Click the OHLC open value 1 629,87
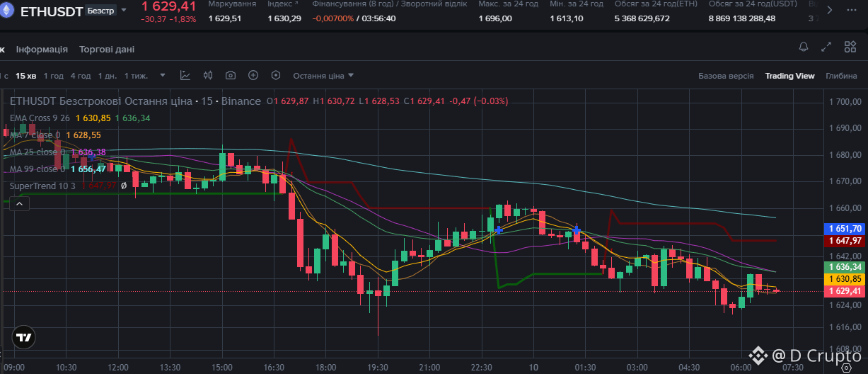This screenshot has height=374, width=868. click(x=291, y=101)
